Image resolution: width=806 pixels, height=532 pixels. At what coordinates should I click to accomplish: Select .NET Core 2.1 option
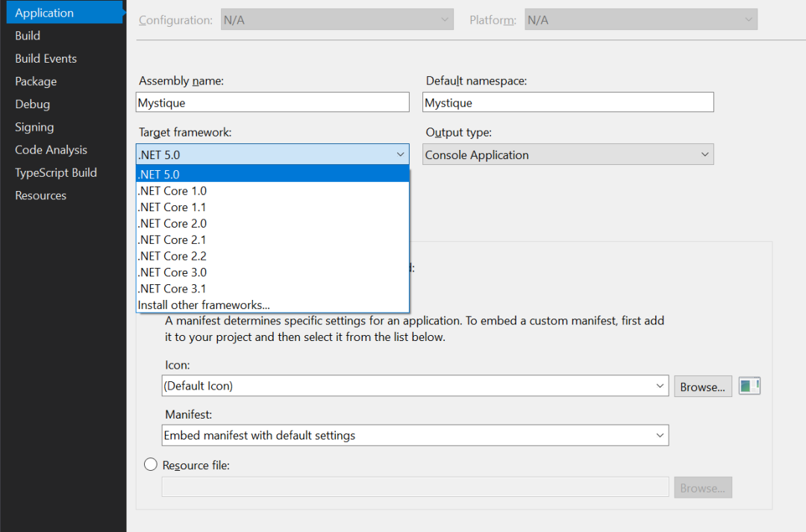(x=272, y=240)
